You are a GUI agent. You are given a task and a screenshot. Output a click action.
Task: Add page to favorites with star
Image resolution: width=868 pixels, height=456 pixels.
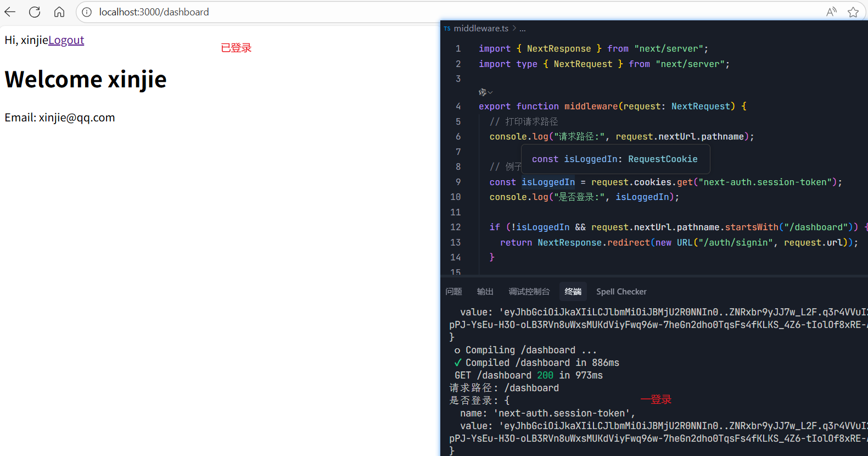(x=853, y=12)
